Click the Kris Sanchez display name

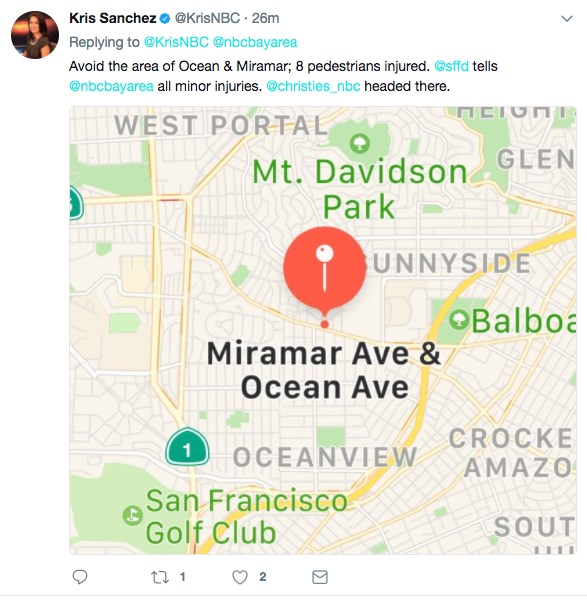113,18
